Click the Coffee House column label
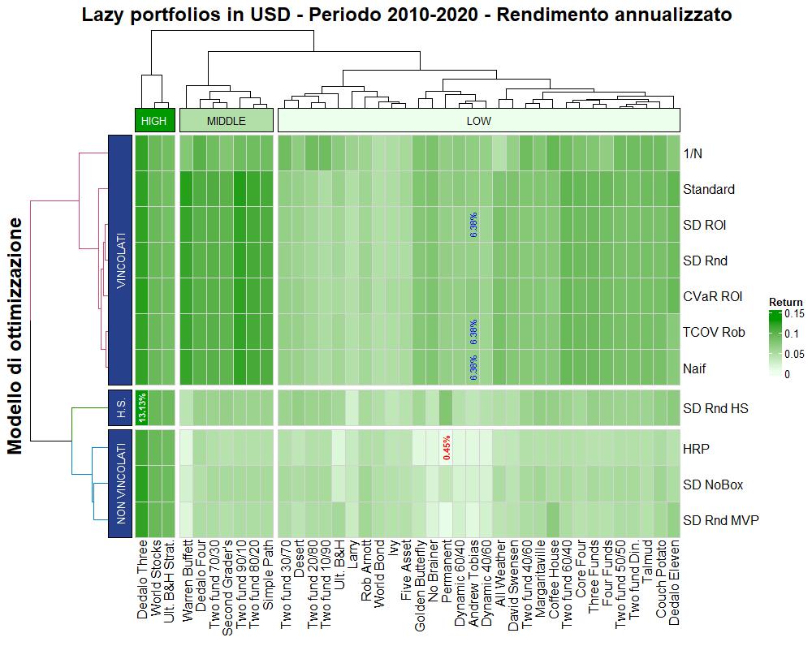Image resolution: width=812 pixels, height=646 pixels. (x=553, y=579)
